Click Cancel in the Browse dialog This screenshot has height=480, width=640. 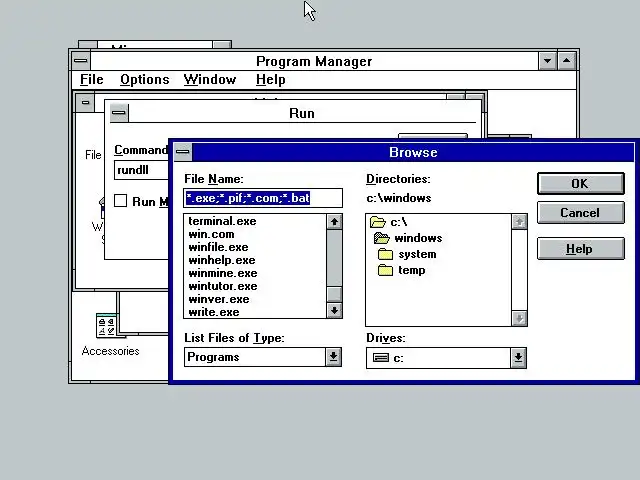[x=580, y=213]
